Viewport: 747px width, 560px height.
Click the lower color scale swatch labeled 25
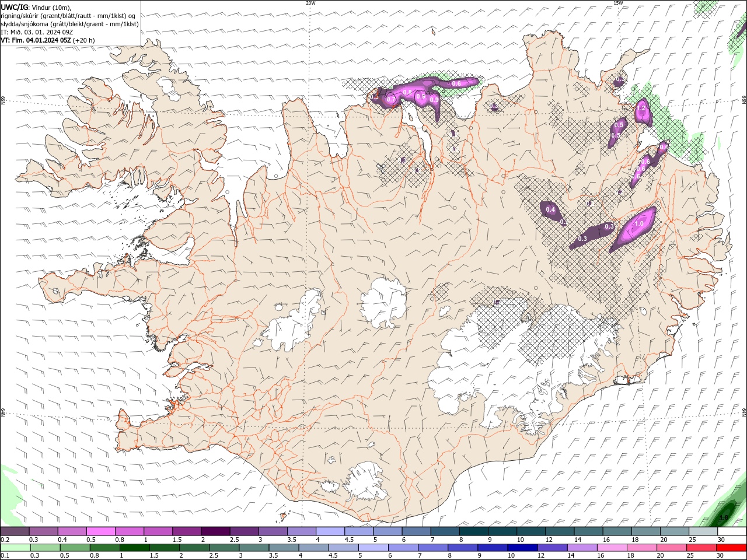pyautogui.click(x=702, y=548)
